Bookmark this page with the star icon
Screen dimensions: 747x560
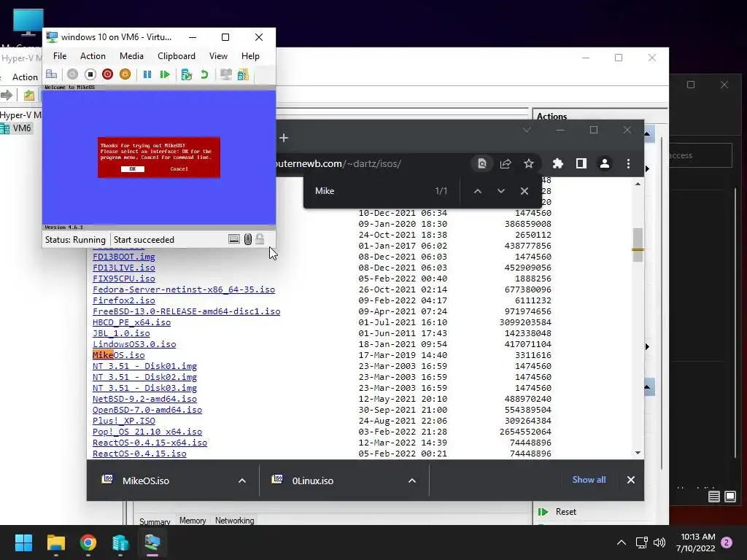pyautogui.click(x=529, y=164)
